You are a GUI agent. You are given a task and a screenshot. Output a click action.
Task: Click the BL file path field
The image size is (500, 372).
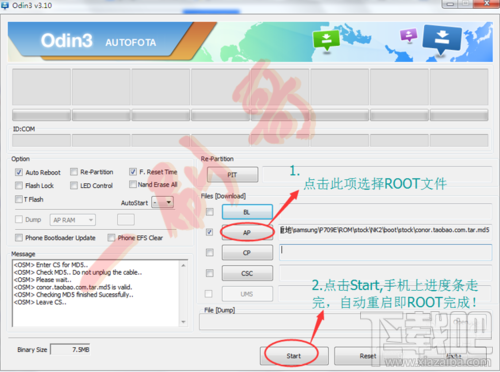click(385, 212)
